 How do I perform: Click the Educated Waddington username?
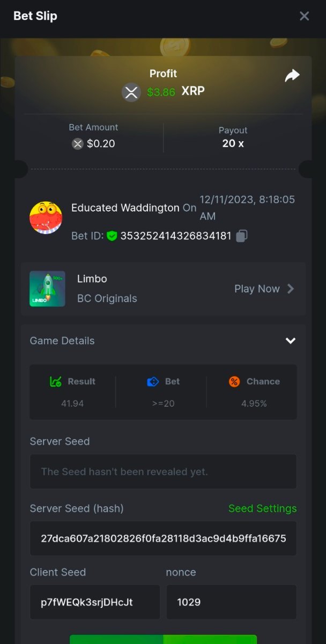[x=125, y=208]
